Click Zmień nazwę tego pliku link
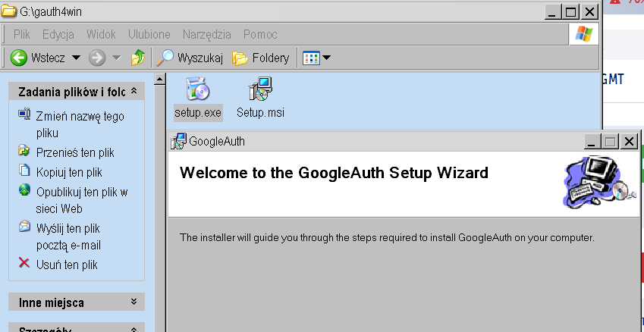This screenshot has width=644, height=332. 80,125
